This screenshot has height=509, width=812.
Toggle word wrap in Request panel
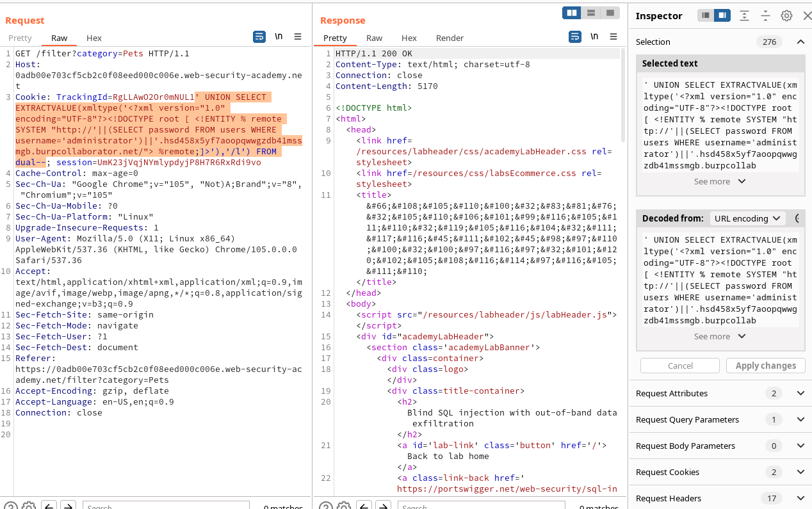tap(259, 37)
